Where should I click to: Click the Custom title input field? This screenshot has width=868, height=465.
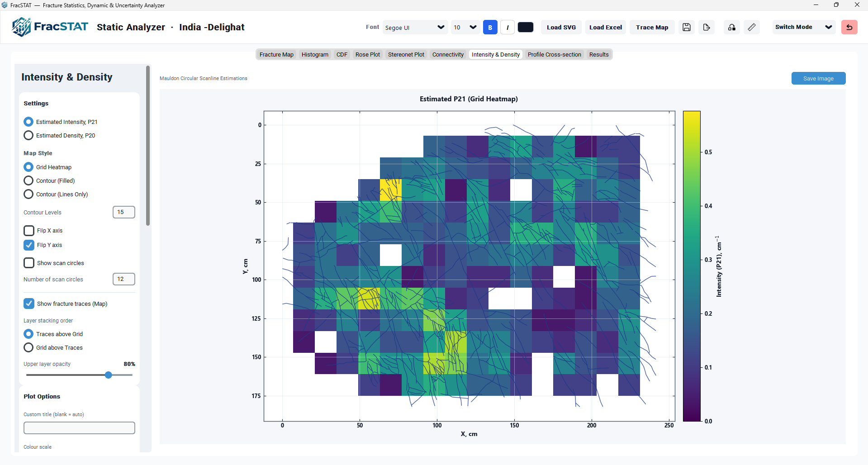pos(79,428)
